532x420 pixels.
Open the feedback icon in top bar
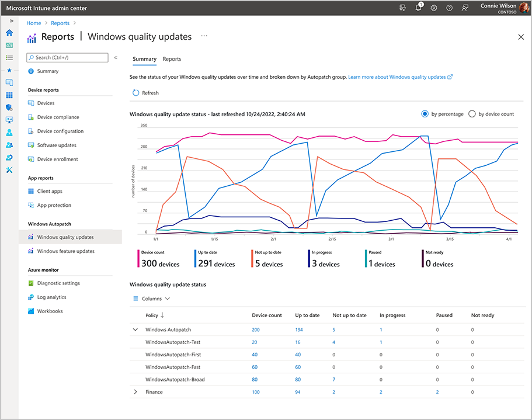(465, 8)
